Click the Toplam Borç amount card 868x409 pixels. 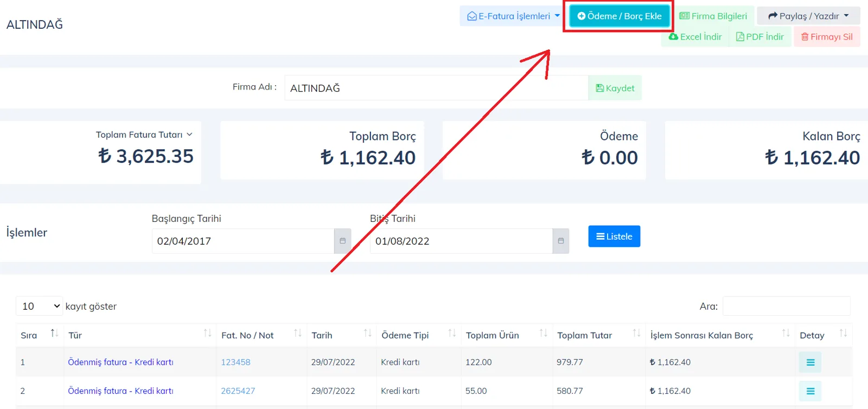(322, 150)
